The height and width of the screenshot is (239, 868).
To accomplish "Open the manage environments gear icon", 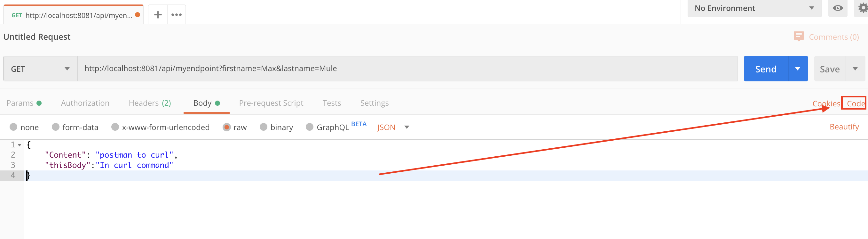I will [x=862, y=8].
